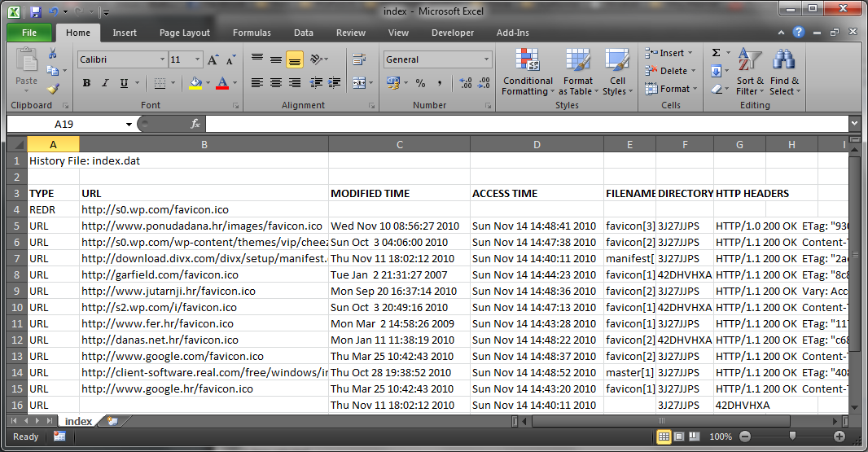The height and width of the screenshot is (452, 868).
Task: Click the Insert Function fx icon
Action: (x=195, y=124)
